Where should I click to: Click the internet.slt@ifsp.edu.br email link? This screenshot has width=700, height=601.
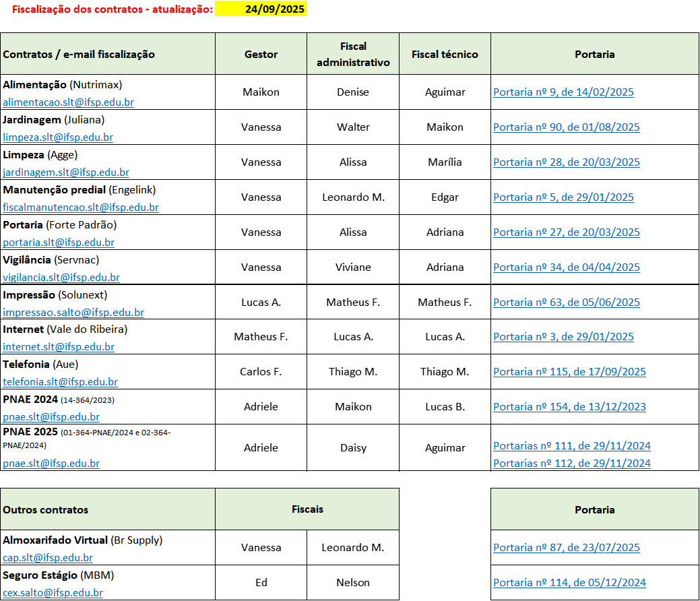[x=59, y=347]
